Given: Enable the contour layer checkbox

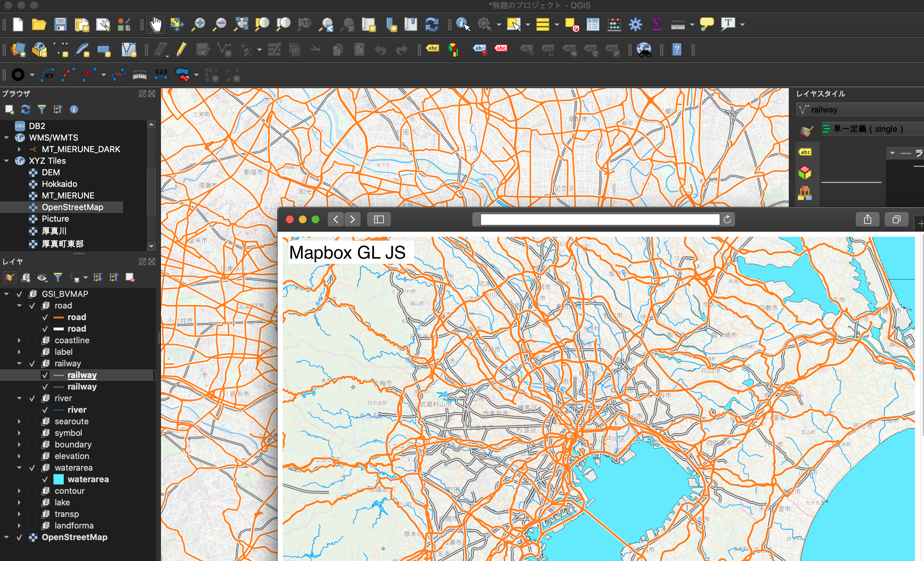Looking at the screenshot, I should [32, 491].
